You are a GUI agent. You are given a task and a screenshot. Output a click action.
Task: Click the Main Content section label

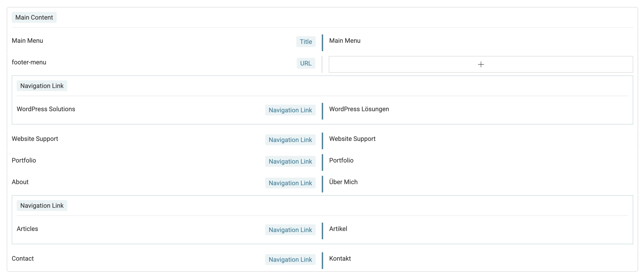(34, 18)
